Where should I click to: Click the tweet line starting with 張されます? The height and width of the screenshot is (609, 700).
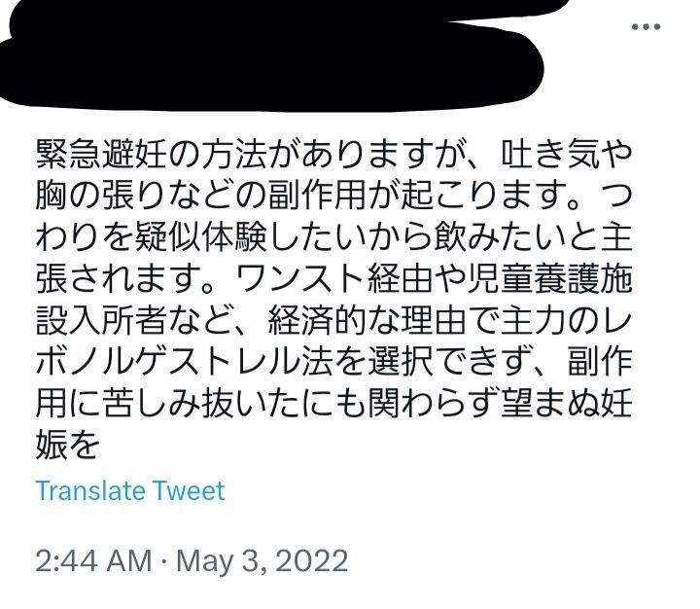tap(333, 279)
